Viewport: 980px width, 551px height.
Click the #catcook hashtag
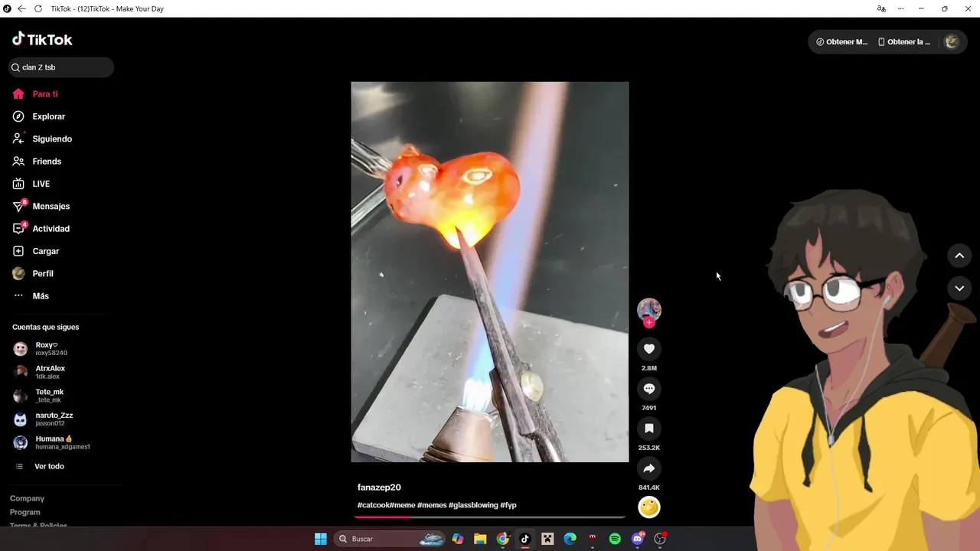(x=374, y=505)
